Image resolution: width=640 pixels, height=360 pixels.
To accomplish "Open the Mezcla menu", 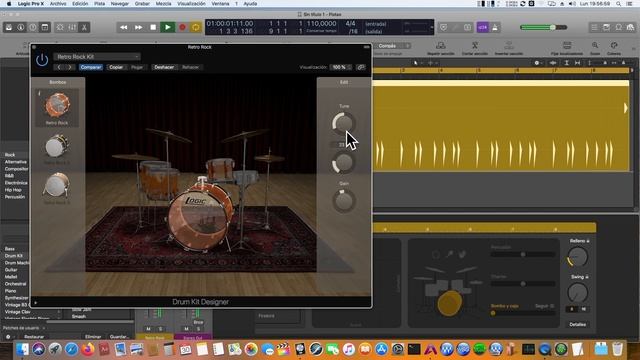I will click(x=163, y=4).
